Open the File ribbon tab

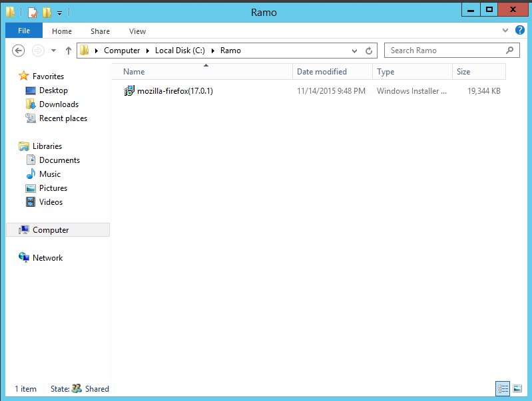click(24, 31)
